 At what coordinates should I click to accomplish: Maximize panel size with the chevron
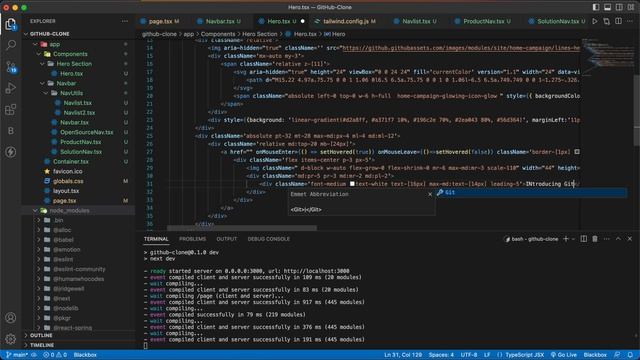tap(618, 239)
